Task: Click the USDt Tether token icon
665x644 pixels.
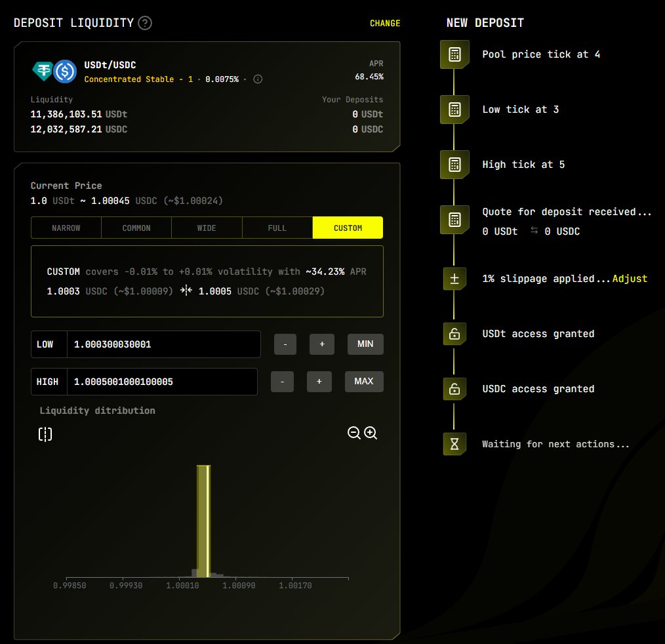Action: pyautogui.click(x=43, y=71)
